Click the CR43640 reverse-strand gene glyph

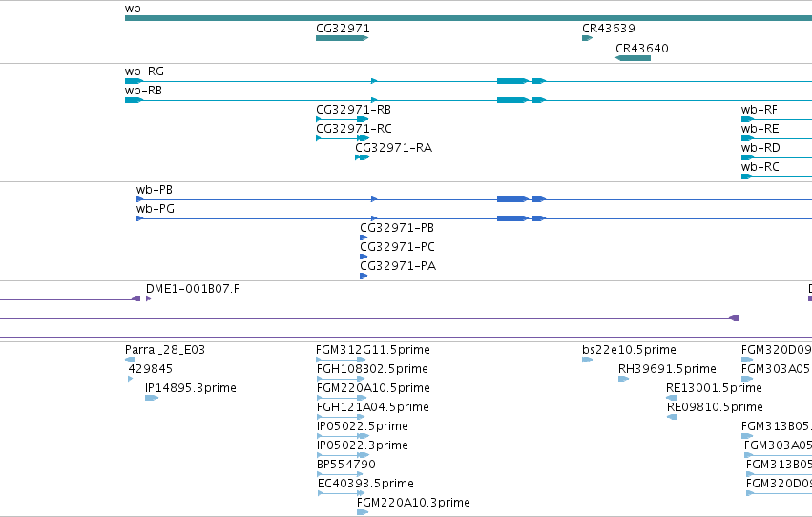pos(633,58)
